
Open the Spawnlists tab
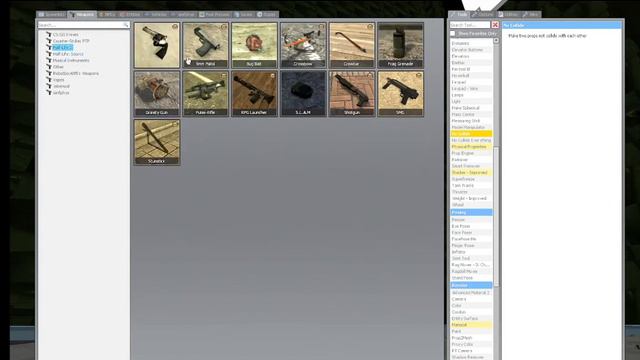[x=52, y=14]
